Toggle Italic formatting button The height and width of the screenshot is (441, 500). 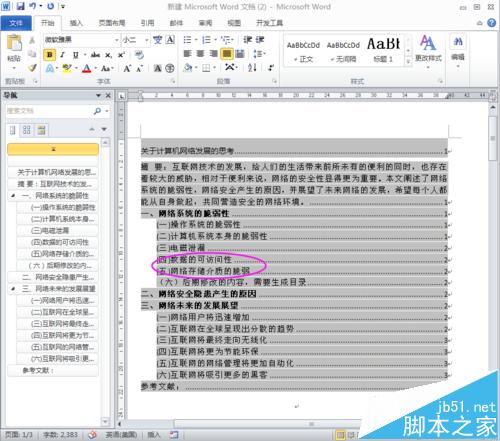point(63,55)
